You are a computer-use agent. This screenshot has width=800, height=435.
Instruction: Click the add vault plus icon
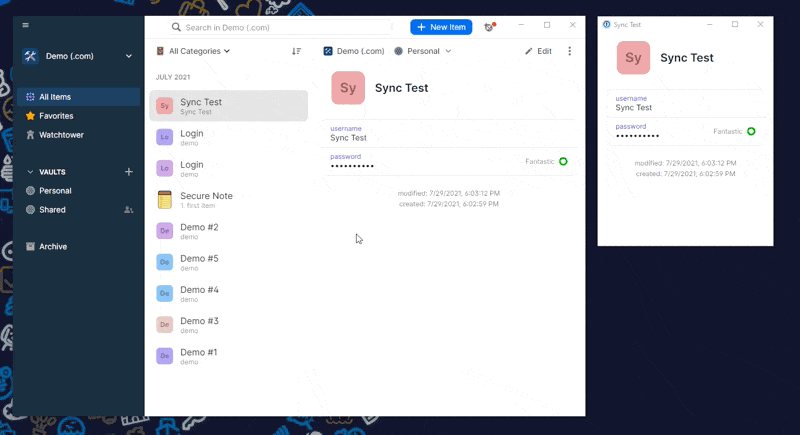click(128, 172)
